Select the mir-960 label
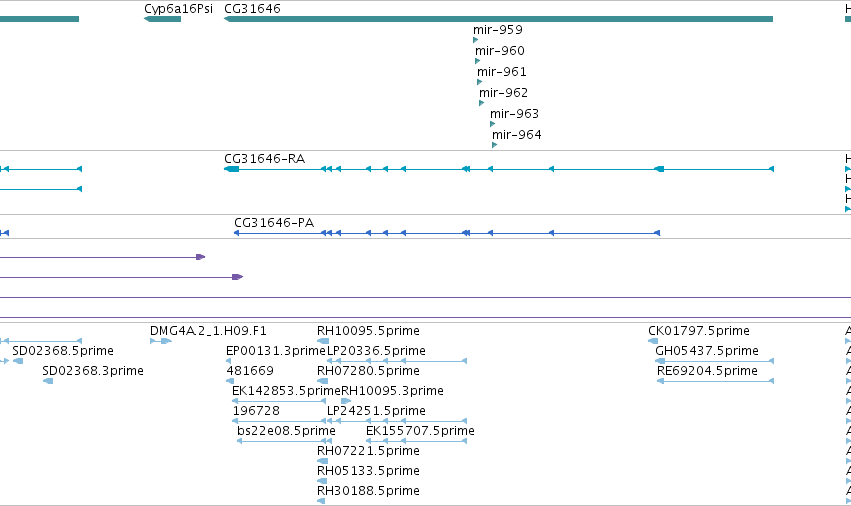 coord(499,51)
